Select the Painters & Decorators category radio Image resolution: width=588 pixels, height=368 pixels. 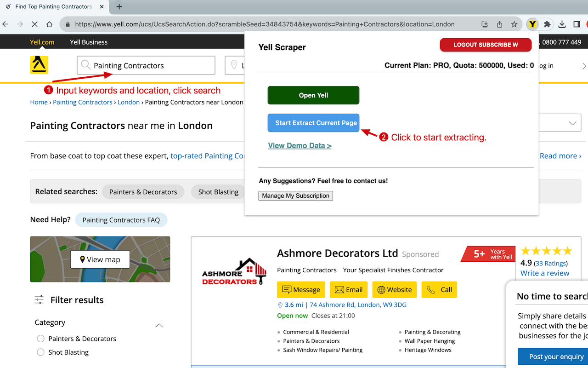[x=40, y=339]
